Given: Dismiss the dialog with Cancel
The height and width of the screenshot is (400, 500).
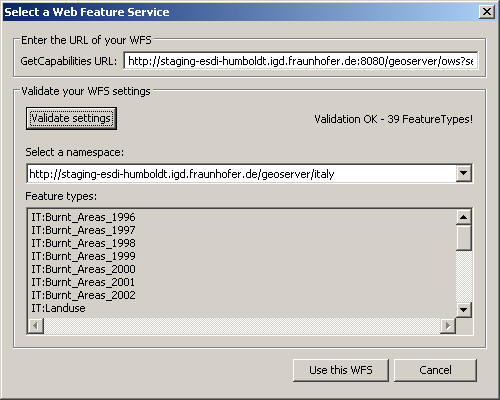Looking at the screenshot, I should (x=435, y=370).
